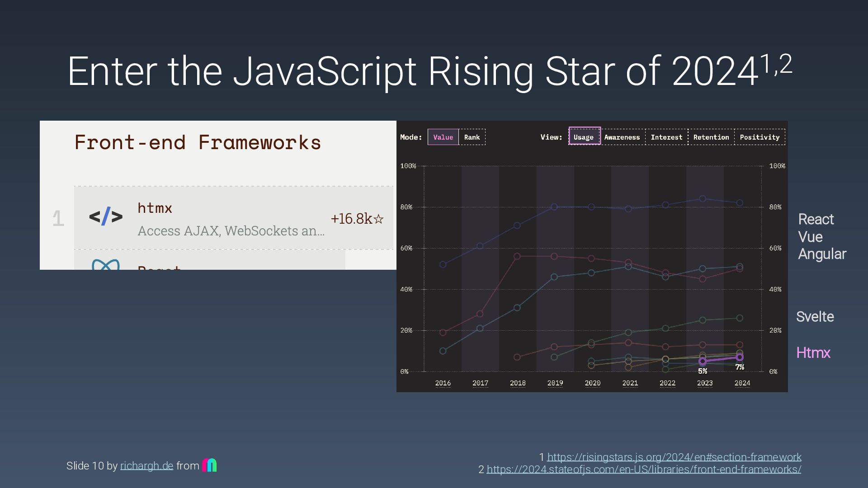Click the star icon beside +16.8k
Image resolution: width=868 pixels, height=488 pixels.
click(x=379, y=219)
